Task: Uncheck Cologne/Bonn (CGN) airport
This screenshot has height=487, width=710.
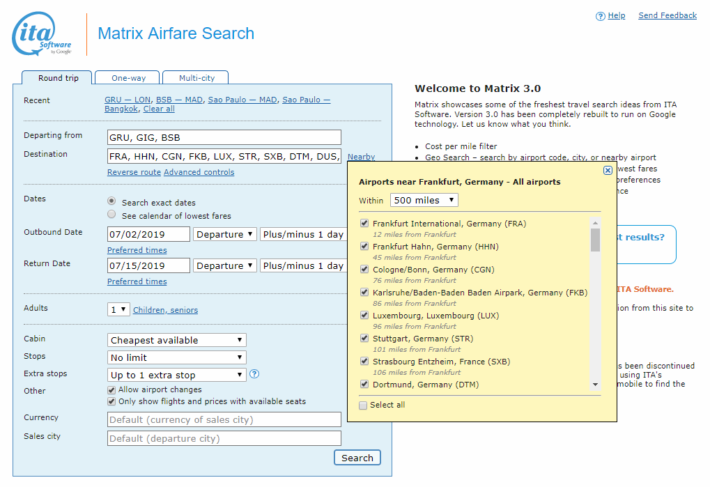Action: 364,269
